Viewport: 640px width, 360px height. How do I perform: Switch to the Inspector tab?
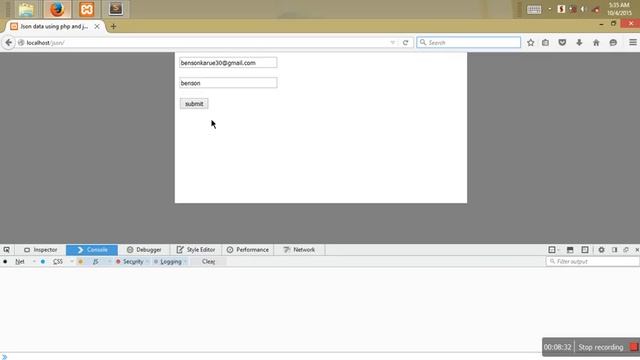click(x=40, y=250)
